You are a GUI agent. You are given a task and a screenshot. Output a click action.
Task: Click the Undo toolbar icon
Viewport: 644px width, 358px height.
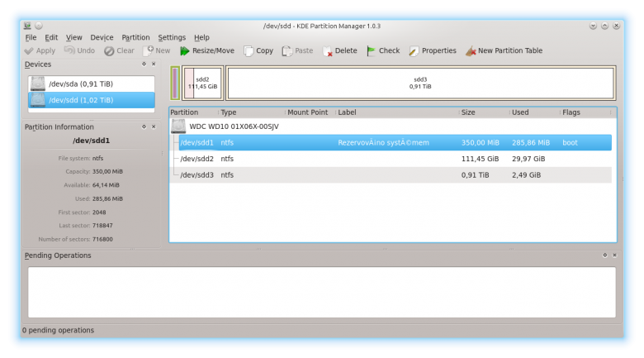(69, 50)
